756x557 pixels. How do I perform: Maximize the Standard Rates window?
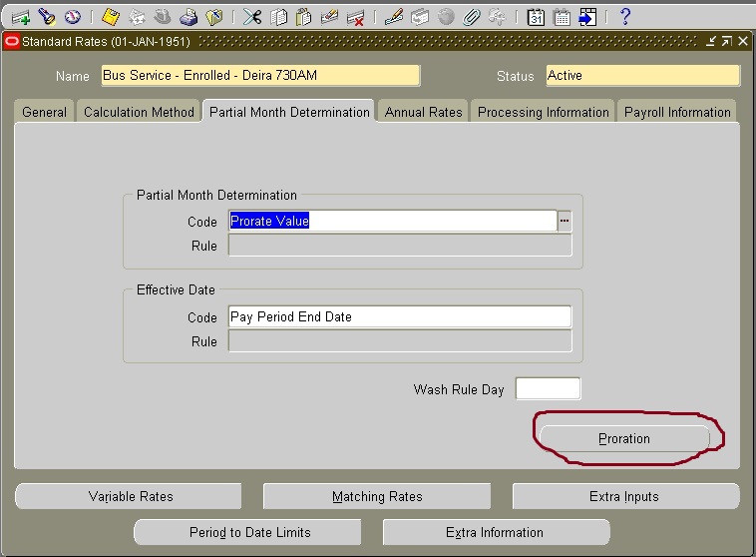[x=727, y=42]
